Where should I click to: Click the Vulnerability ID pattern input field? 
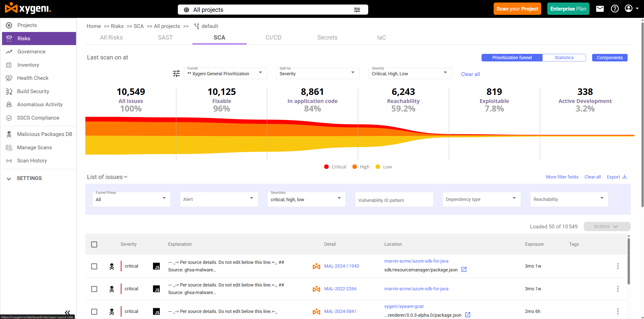point(394,200)
